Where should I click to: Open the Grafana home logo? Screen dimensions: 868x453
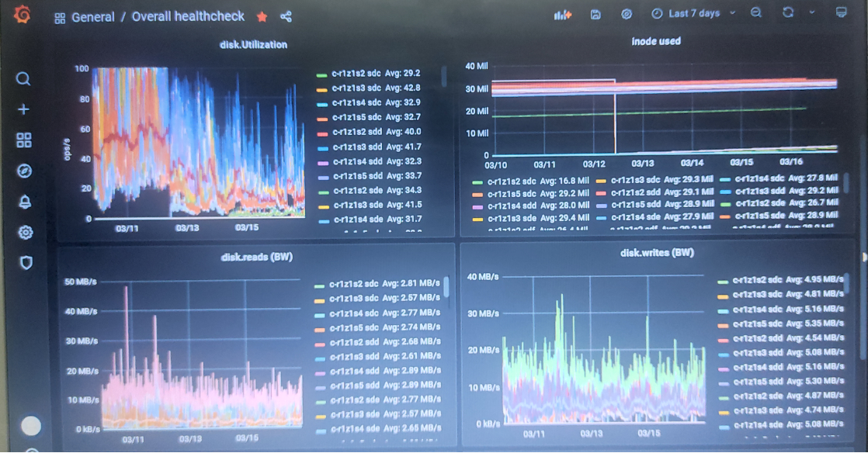coord(23,15)
